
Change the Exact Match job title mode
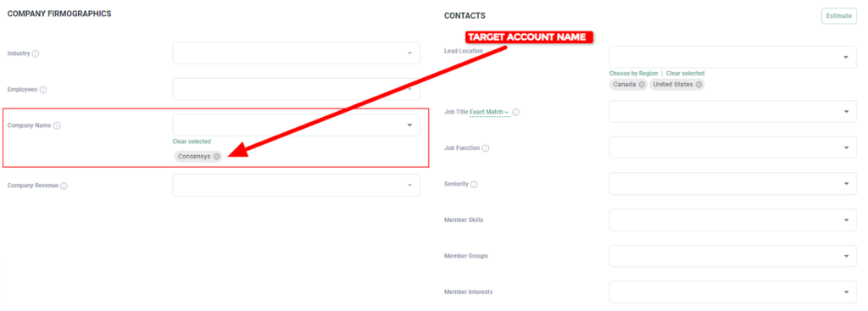coord(489,112)
